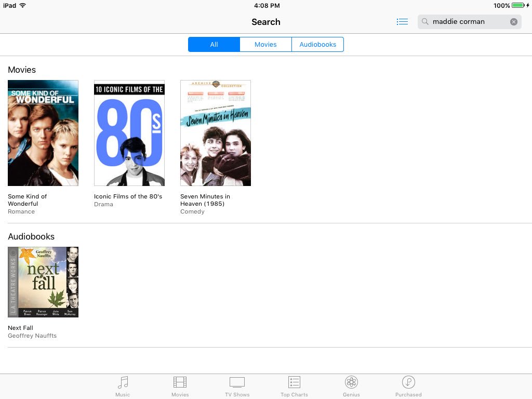Click the maddie corman search field

pyautogui.click(x=470, y=22)
